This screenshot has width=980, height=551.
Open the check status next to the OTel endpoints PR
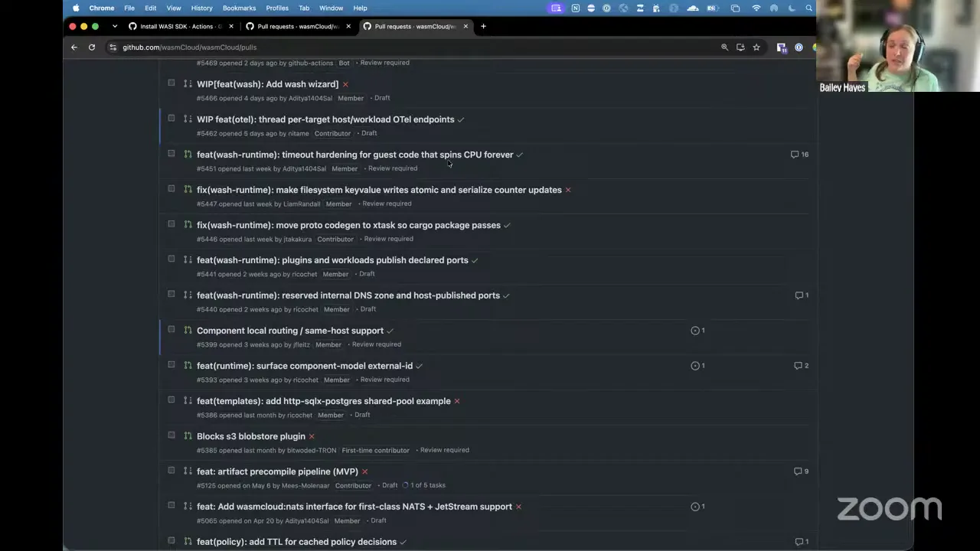coord(461,119)
